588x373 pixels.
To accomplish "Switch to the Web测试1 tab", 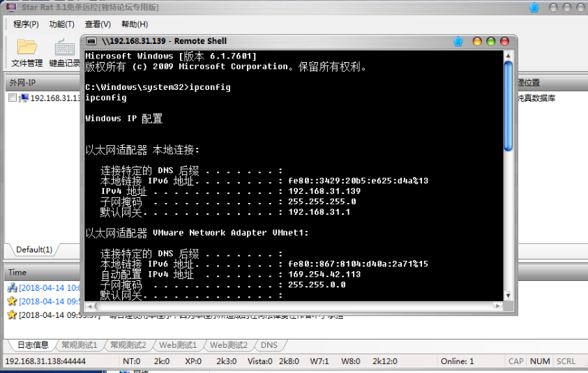I will (178, 345).
